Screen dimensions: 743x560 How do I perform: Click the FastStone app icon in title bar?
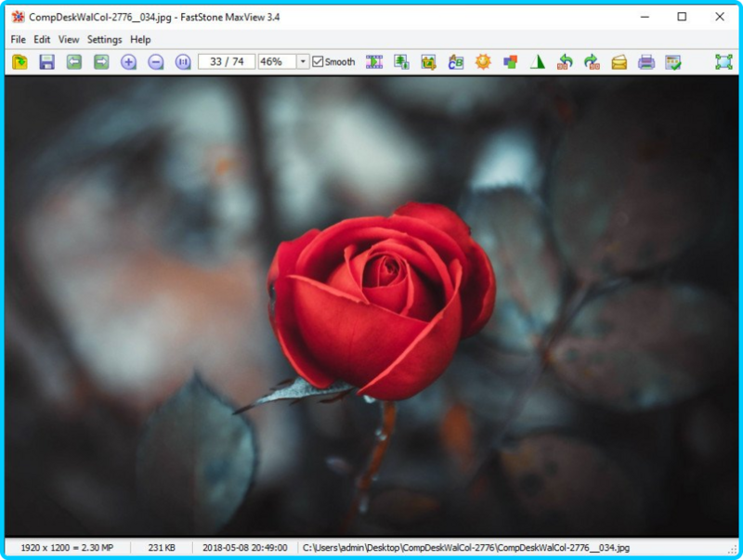[x=18, y=17]
